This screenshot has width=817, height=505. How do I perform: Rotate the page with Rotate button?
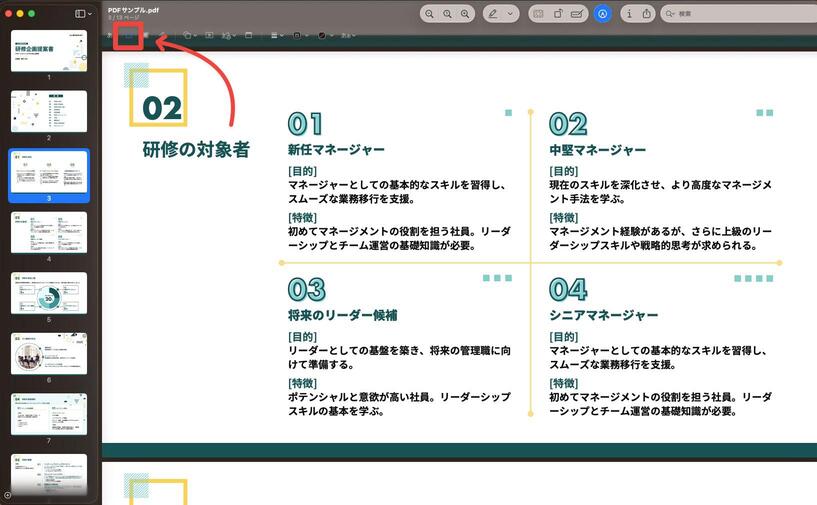coord(558,14)
